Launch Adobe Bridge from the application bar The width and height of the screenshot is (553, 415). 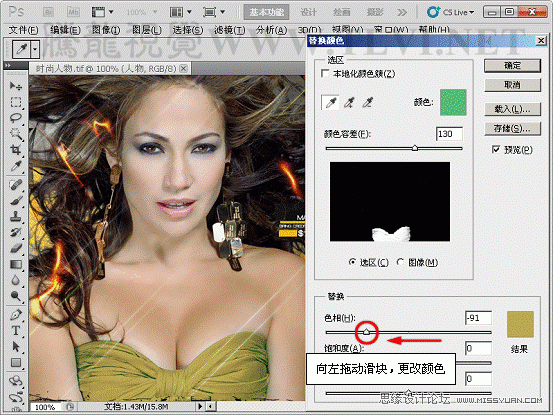coord(48,12)
